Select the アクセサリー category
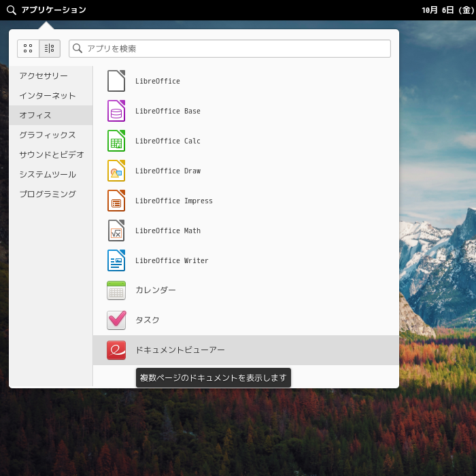Viewport: 476px width, 476px height. click(x=51, y=76)
